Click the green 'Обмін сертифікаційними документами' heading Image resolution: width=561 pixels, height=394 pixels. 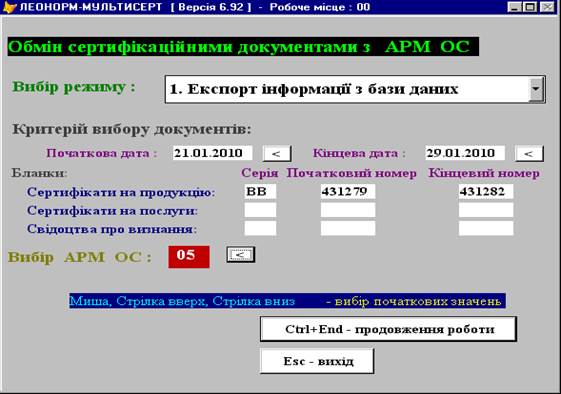click(x=243, y=47)
